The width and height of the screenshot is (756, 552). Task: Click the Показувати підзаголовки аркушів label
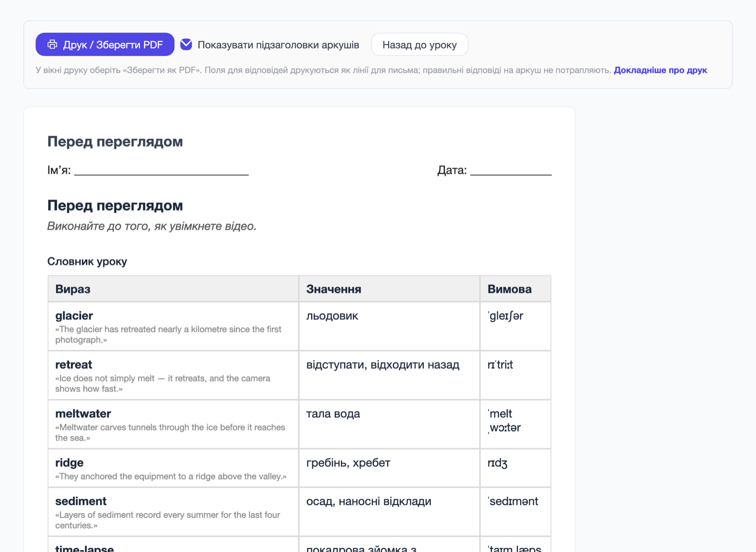pyautogui.click(x=278, y=45)
